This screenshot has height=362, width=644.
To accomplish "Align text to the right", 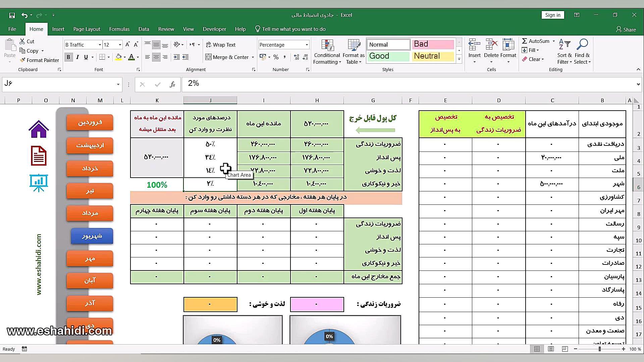I will [165, 57].
